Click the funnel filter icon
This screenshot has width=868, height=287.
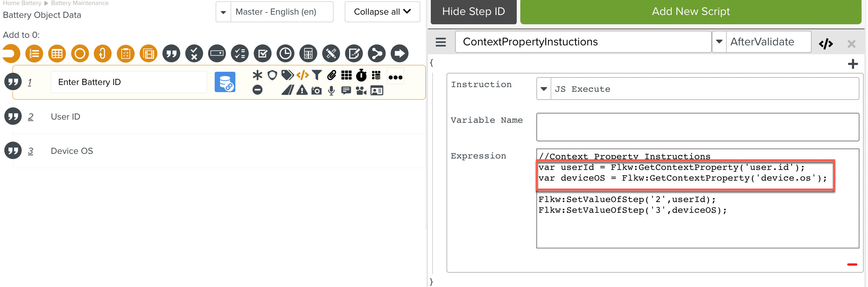coord(317,75)
